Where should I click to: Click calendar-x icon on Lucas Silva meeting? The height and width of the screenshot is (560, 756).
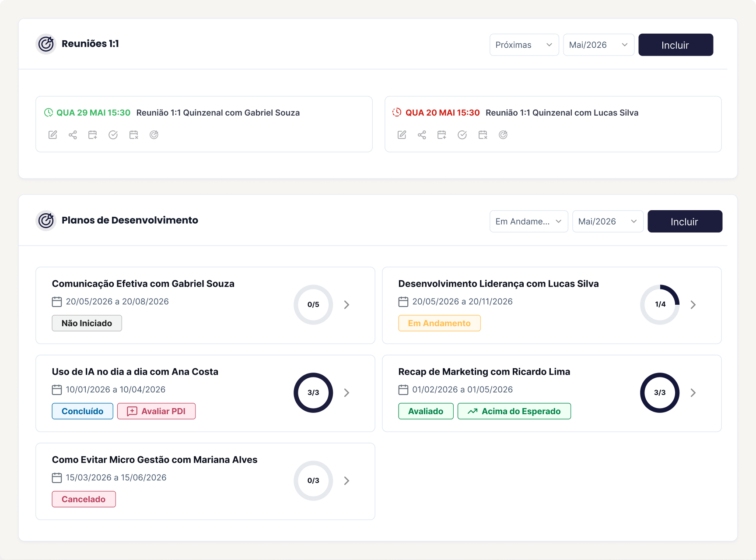(x=483, y=135)
